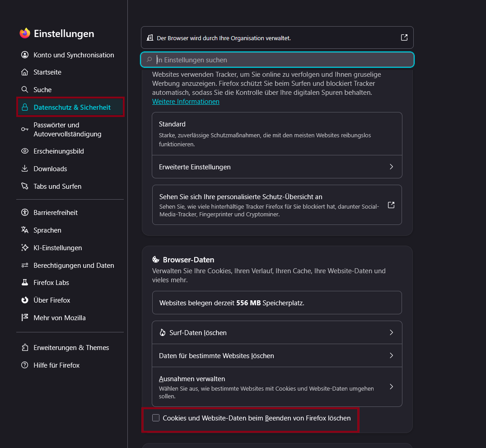
Task: Click the KI-Einstellungen label
Action: point(58,247)
